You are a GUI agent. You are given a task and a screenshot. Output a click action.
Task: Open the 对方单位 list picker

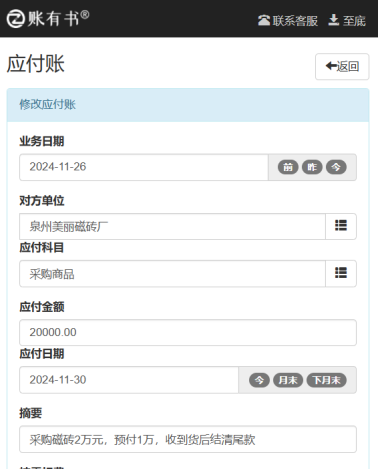click(x=341, y=226)
